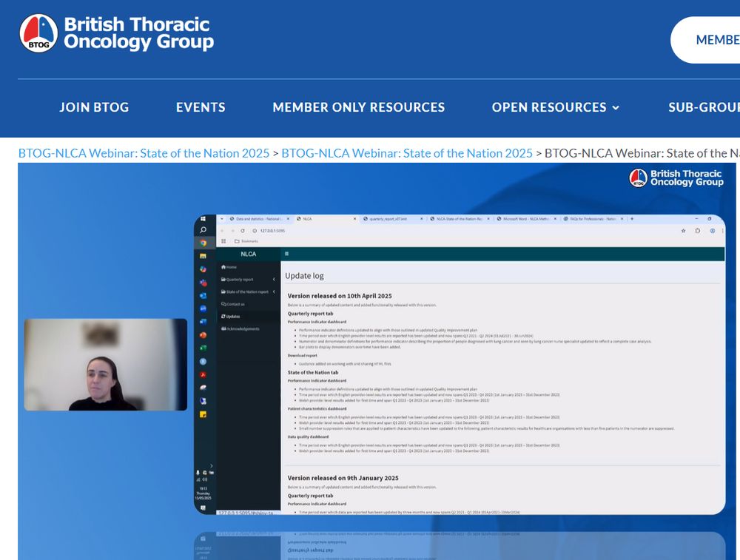Click the site information icon in address bar
The height and width of the screenshot is (560, 740).
[255, 231]
